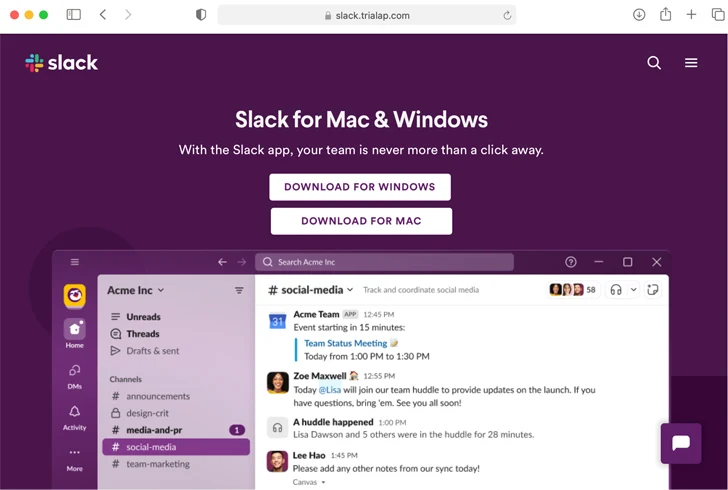Screen dimensions: 728x490
Task: Select the media-and-pr channel
Action: coord(154,430)
